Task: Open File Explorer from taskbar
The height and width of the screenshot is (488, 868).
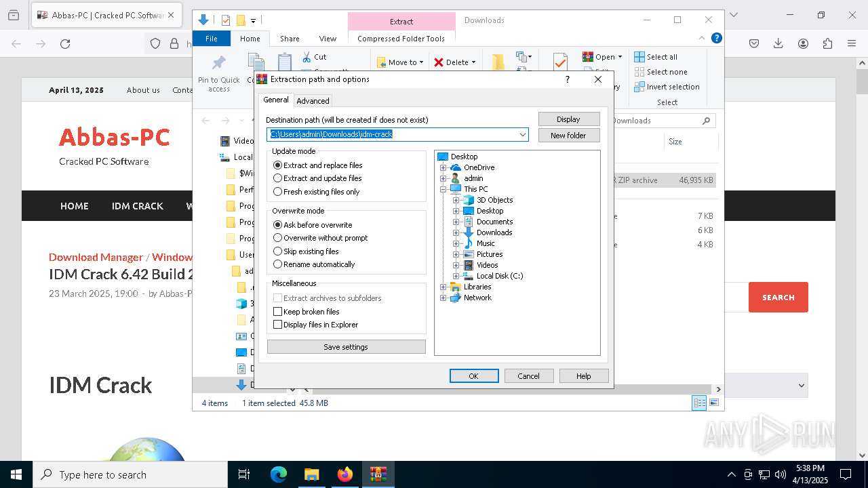Action: click(x=312, y=474)
